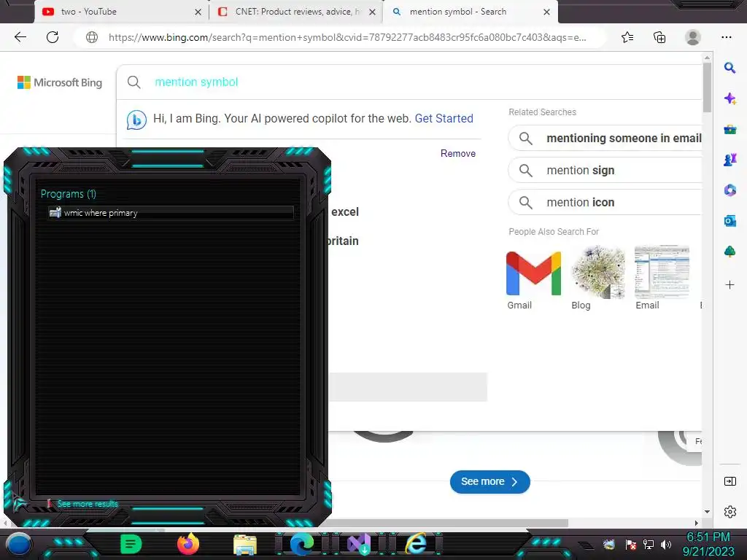Screen dimensions: 747x560
Task: Open the Gmail thumbnail
Action: coord(533,273)
